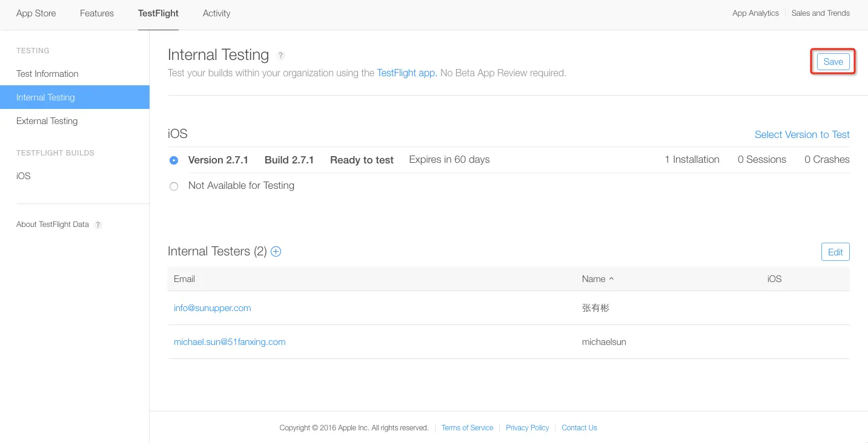Viewport: 868px width, 443px height.
Task: Open the Features tab
Action: coord(97,13)
